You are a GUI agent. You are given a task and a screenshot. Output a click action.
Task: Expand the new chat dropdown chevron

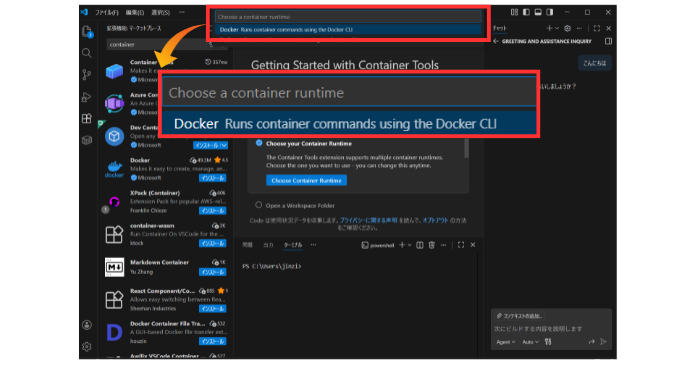556,28
